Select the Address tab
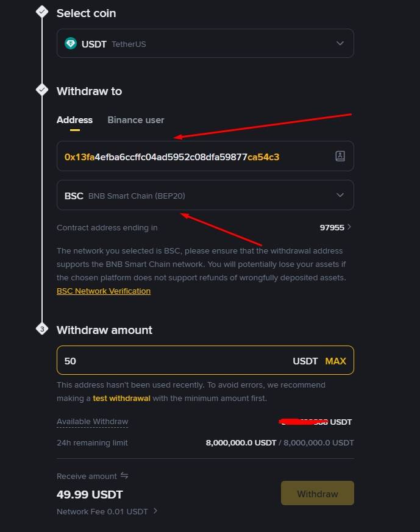The height and width of the screenshot is (532, 420). (74, 120)
